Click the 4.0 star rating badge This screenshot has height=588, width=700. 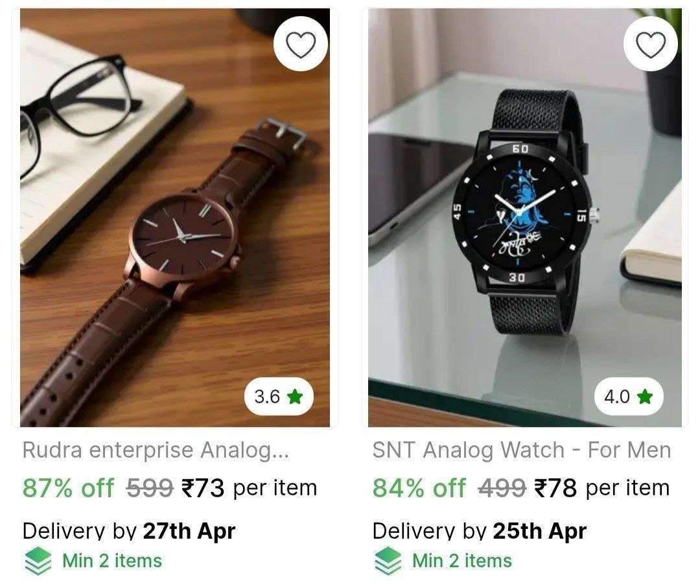tap(629, 397)
